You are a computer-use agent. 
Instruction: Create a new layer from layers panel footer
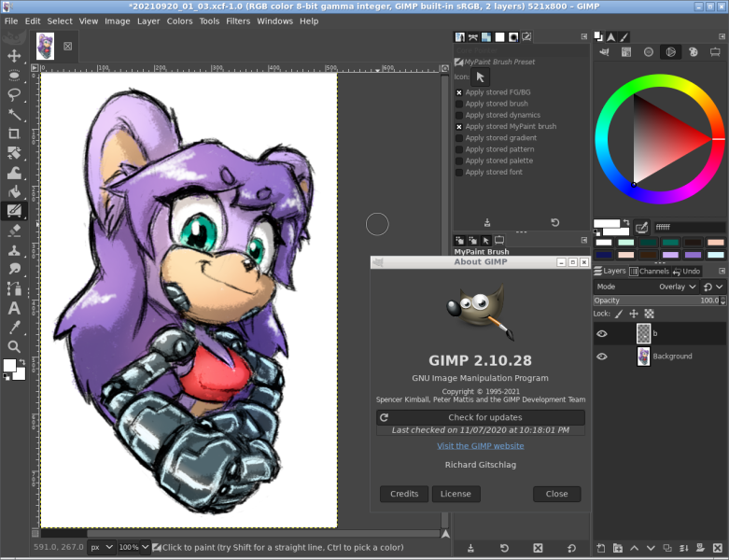[601, 548]
